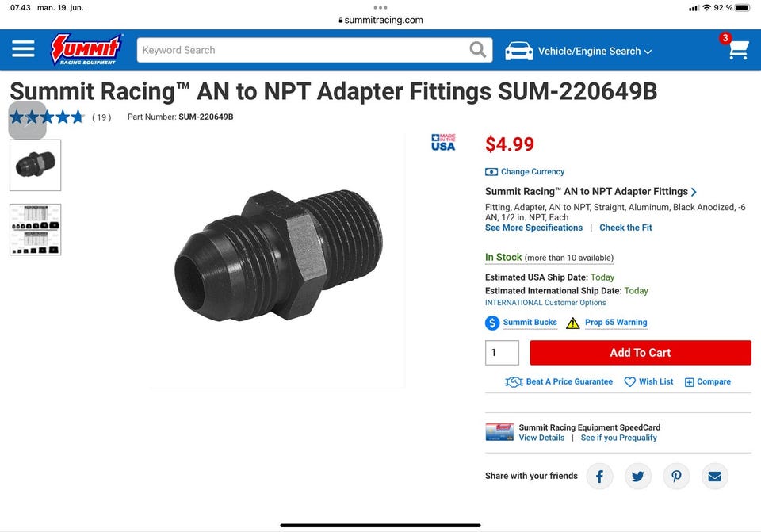Share product on Twitter
Screen dimensions: 761x532
tap(637, 477)
